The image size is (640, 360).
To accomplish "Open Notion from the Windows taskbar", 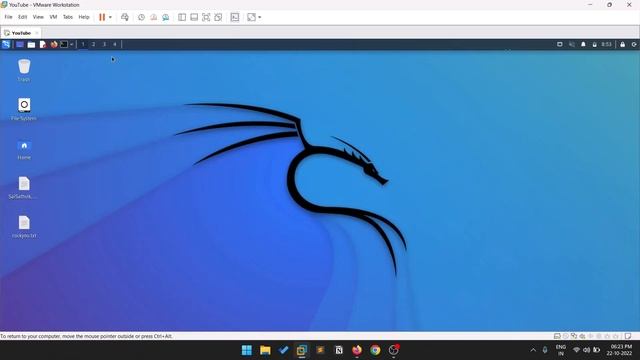I will pyautogui.click(x=339, y=350).
